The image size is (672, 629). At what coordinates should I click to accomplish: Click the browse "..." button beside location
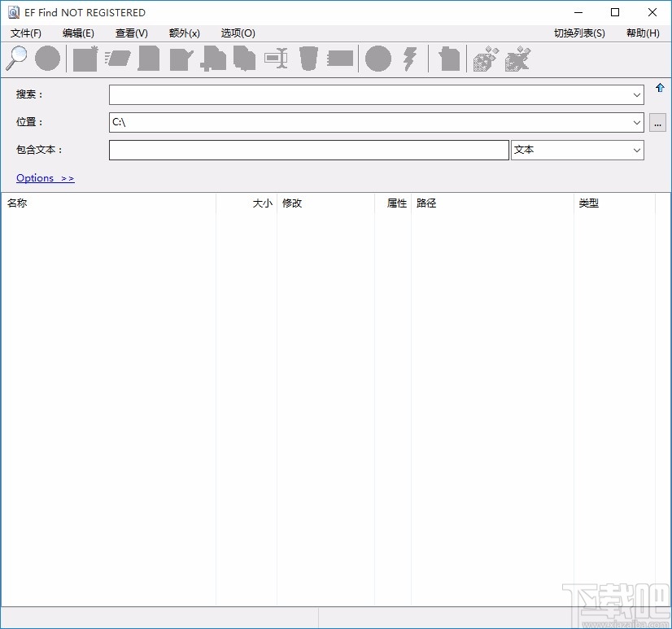(657, 123)
